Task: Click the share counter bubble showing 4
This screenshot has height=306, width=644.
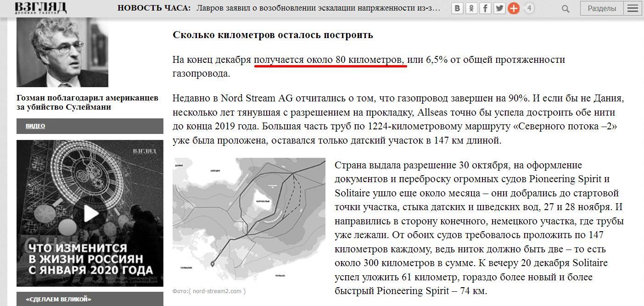Action: [x=529, y=8]
